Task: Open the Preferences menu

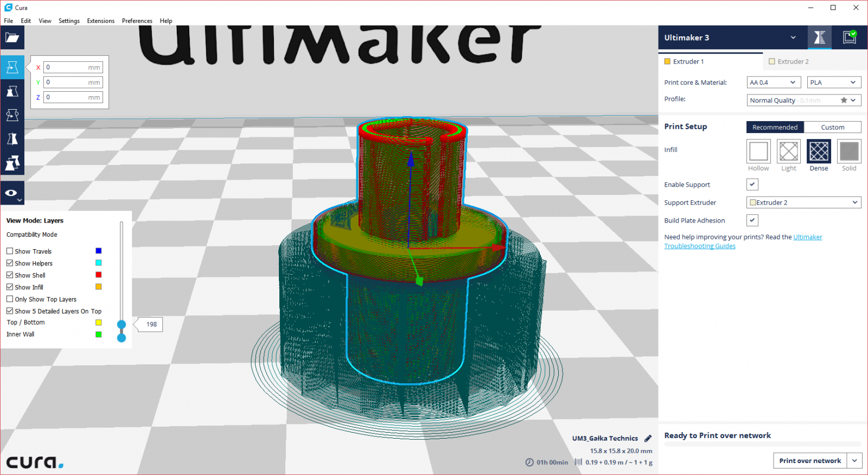Action: click(137, 21)
